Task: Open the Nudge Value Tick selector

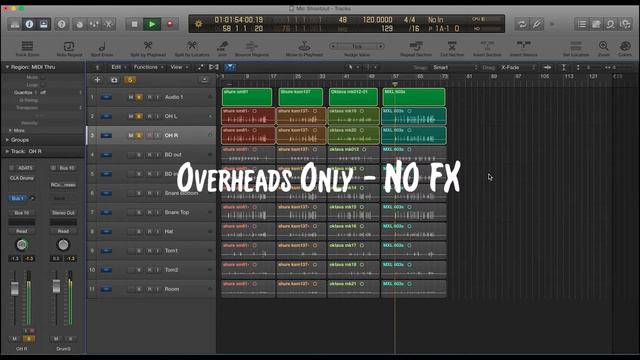Action: 357,46
